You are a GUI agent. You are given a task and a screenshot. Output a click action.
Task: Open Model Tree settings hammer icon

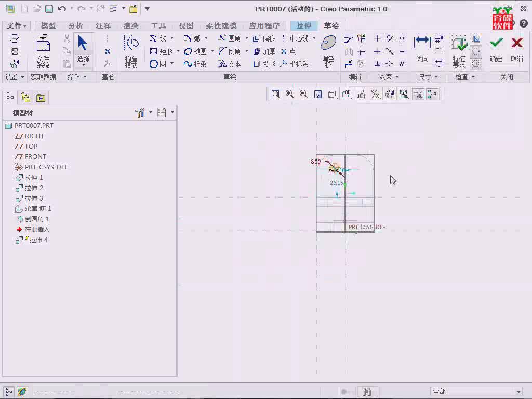pos(140,113)
